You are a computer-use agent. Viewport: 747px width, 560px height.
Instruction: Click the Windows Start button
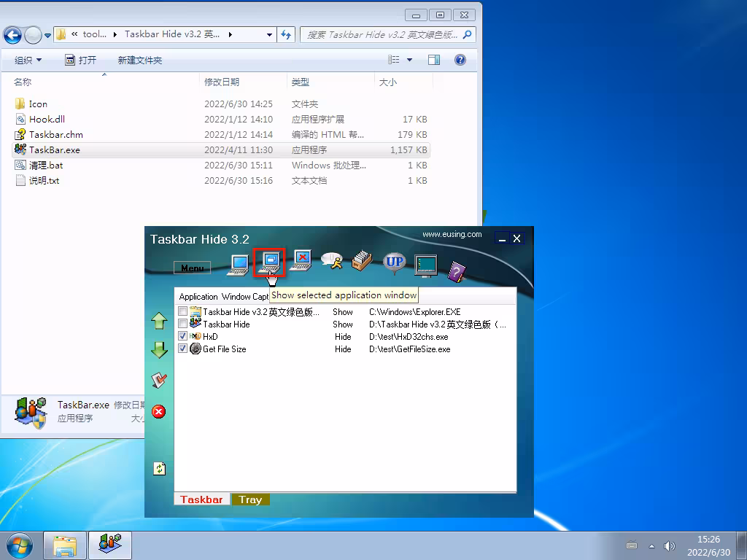click(x=20, y=545)
